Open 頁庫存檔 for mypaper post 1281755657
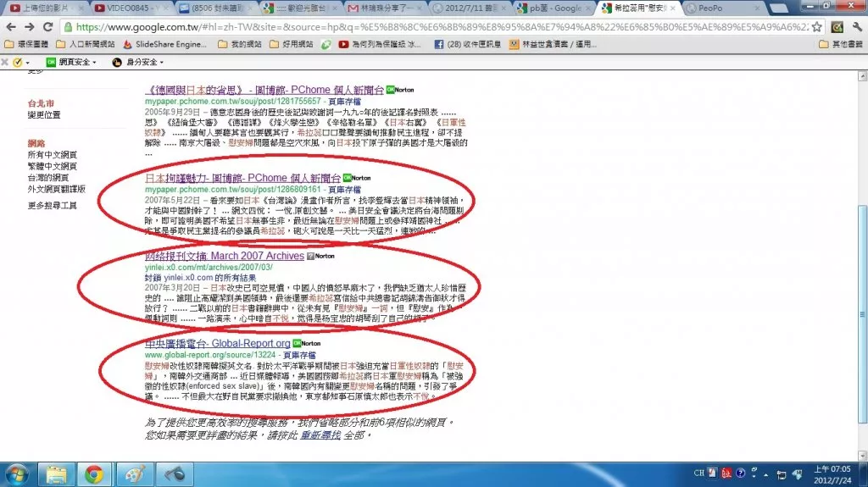The height and width of the screenshot is (487, 868). (x=344, y=102)
